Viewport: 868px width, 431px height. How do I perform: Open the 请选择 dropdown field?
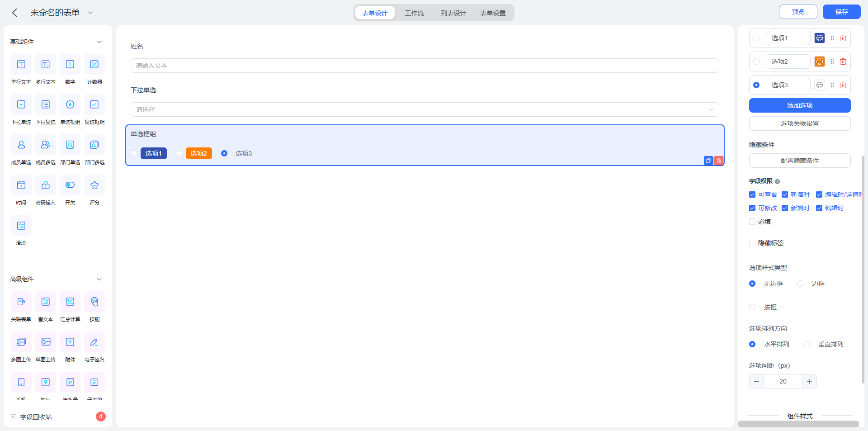click(x=425, y=109)
